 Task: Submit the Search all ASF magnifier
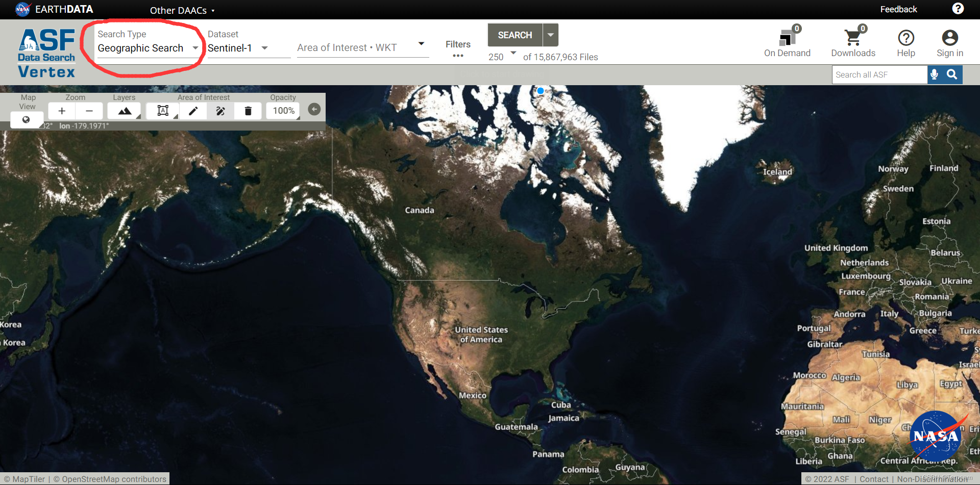click(x=952, y=74)
